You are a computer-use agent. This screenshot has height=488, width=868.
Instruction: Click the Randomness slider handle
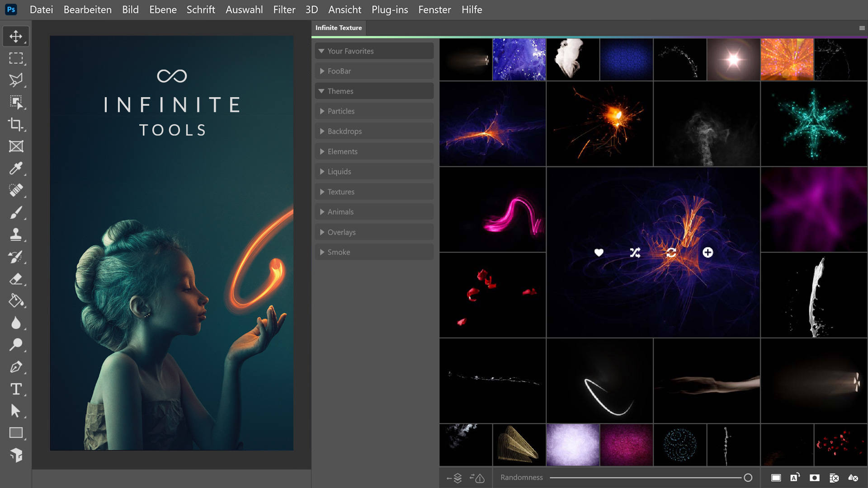(x=748, y=478)
